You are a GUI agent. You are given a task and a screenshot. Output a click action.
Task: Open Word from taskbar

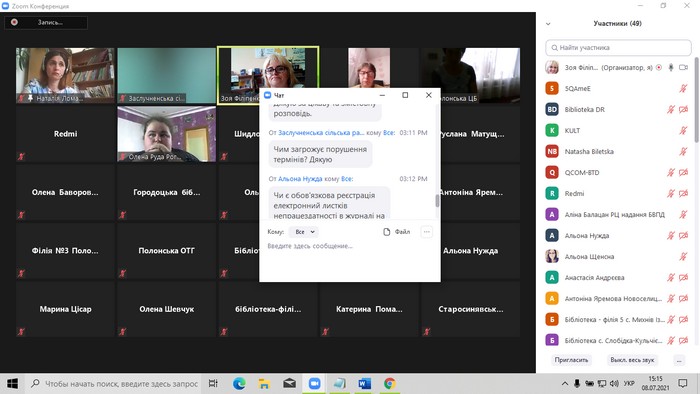click(x=364, y=383)
